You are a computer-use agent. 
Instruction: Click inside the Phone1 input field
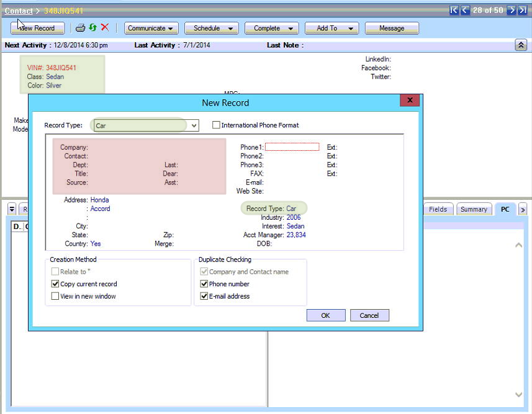coord(292,146)
